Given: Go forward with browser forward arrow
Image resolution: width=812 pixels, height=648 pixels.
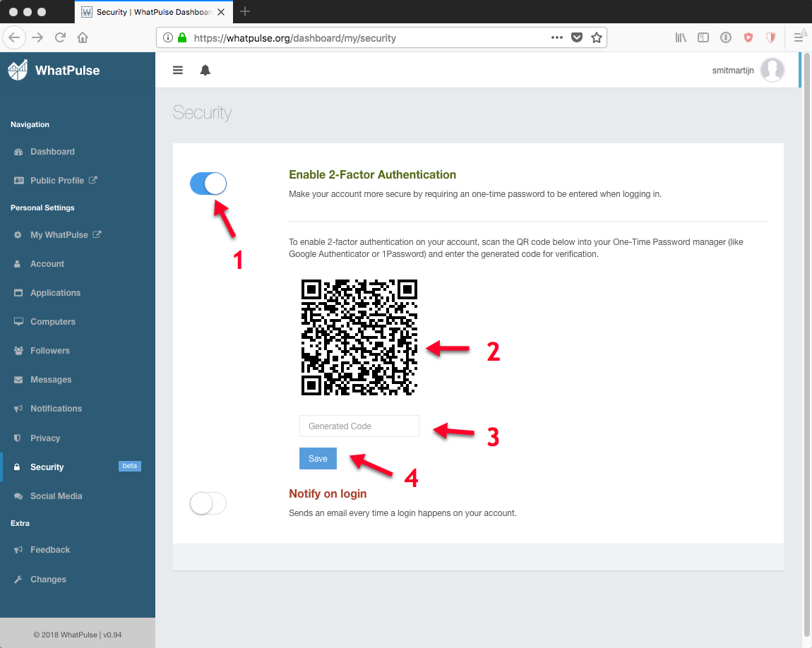Looking at the screenshot, I should [x=37, y=37].
